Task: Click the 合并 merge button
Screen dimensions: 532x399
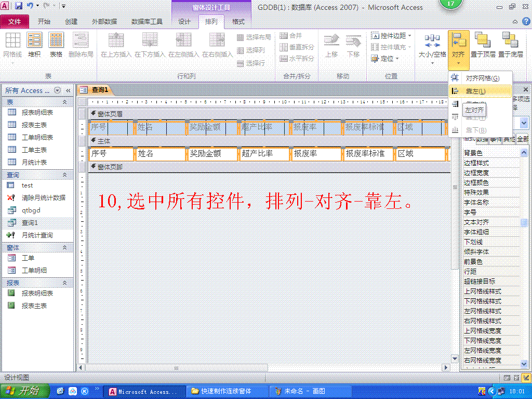Action: coord(291,36)
